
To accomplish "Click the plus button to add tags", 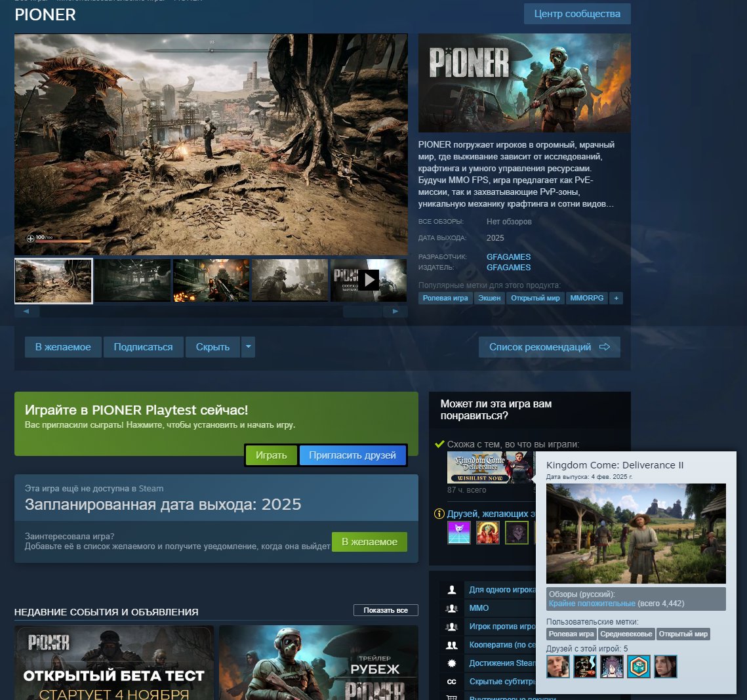I will 616,299.
